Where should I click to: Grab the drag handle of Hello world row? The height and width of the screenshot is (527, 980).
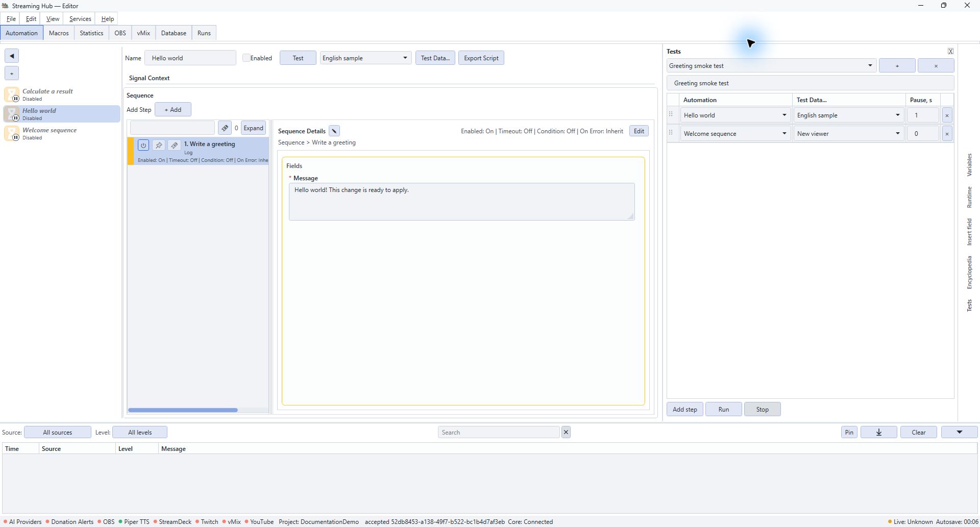click(x=671, y=115)
